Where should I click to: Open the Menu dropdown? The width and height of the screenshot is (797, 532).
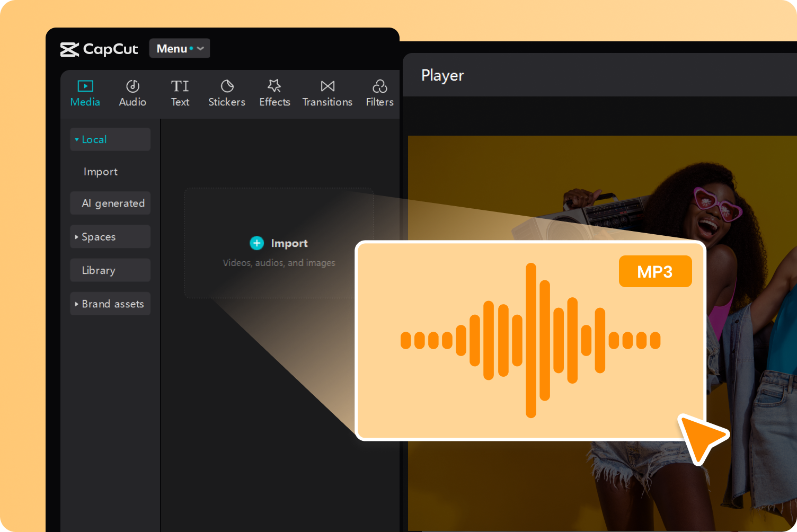(x=179, y=48)
